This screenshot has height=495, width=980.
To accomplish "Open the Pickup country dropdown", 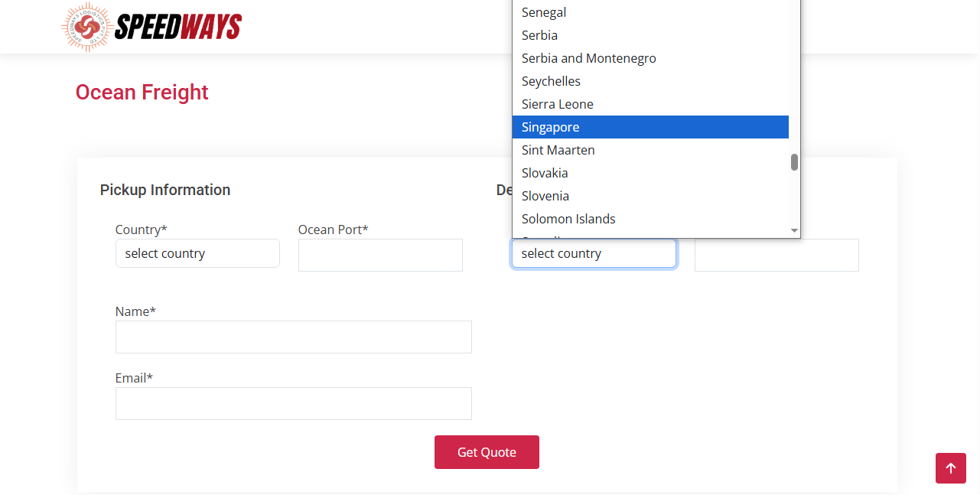I will tap(197, 253).
